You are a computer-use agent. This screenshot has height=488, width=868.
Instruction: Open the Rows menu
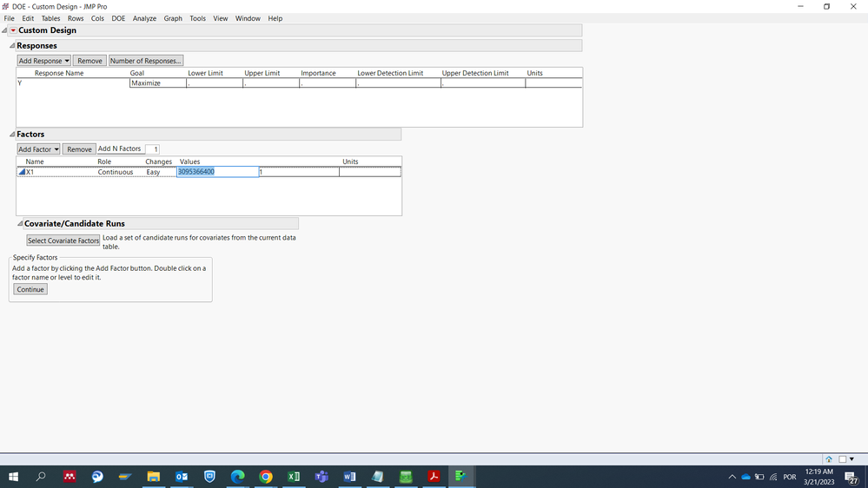76,18
